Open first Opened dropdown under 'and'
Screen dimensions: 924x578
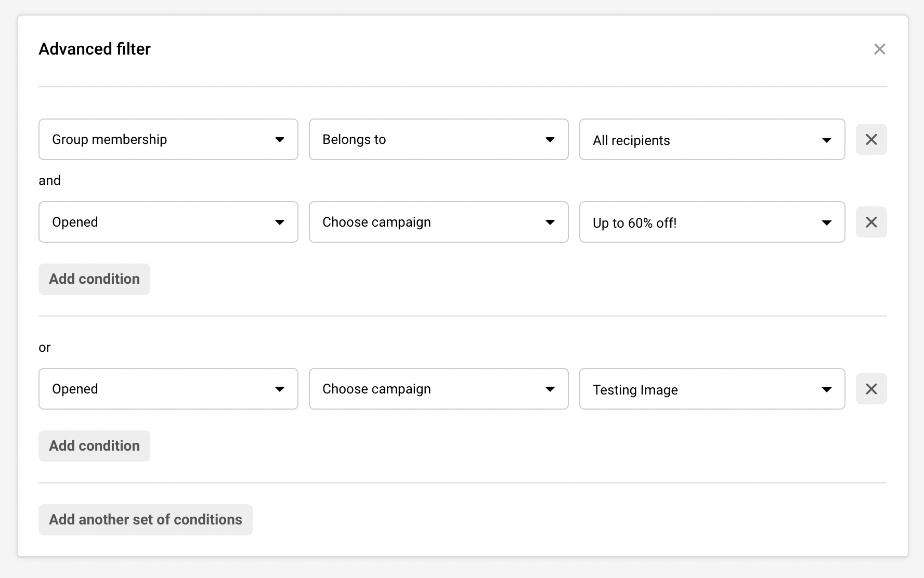(168, 222)
